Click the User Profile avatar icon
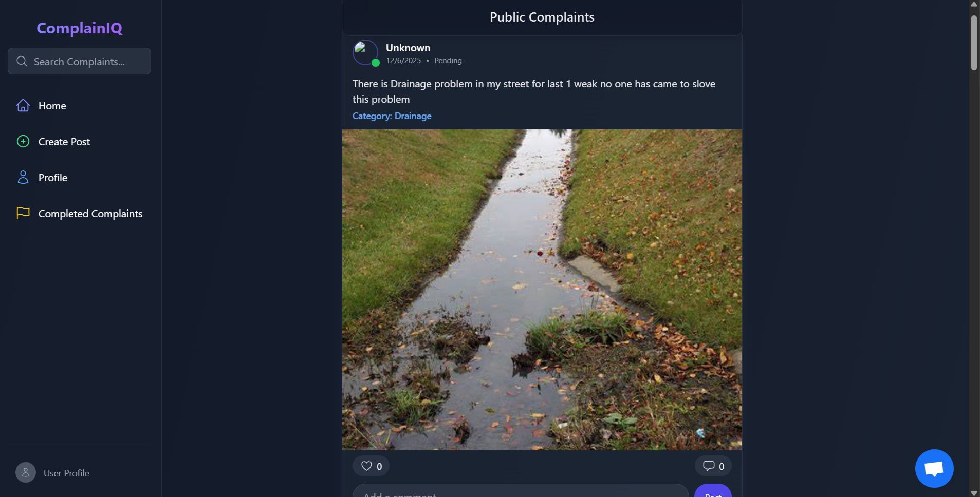 (x=26, y=472)
